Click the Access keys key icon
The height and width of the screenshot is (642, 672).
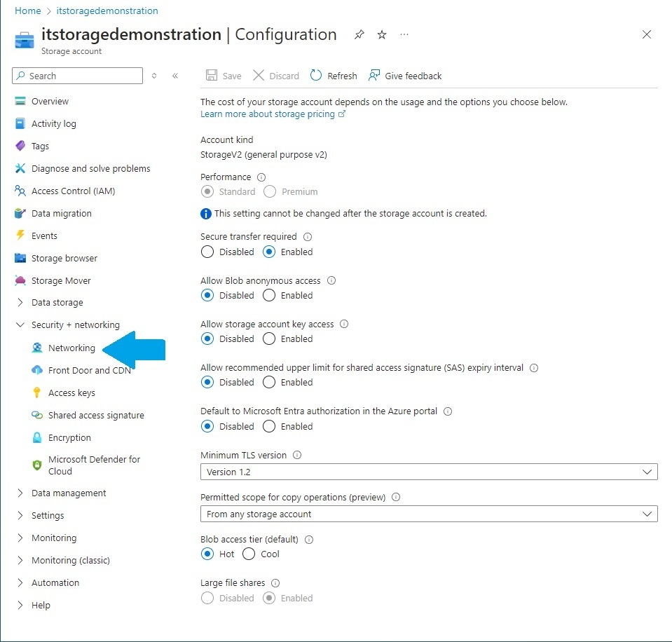(x=37, y=392)
